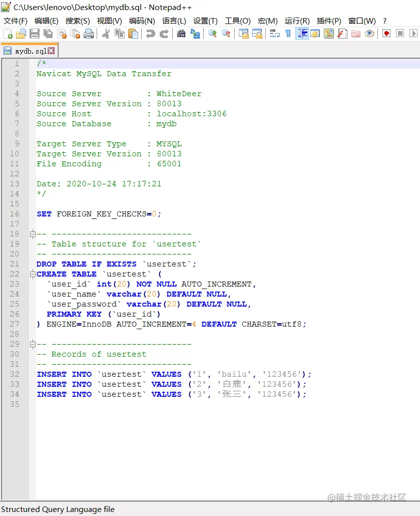This screenshot has height=516, width=420.
Task: Click the Zoom In magnifier icon
Action: [x=212, y=34]
